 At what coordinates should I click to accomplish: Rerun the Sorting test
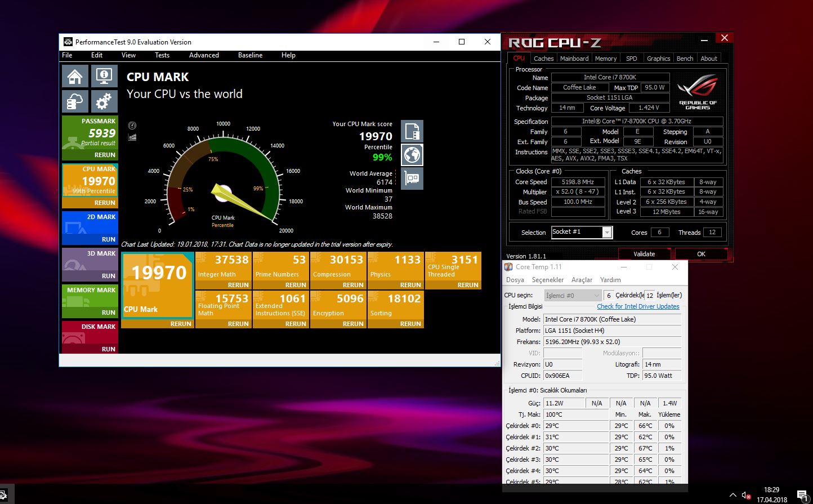pyautogui.click(x=410, y=324)
